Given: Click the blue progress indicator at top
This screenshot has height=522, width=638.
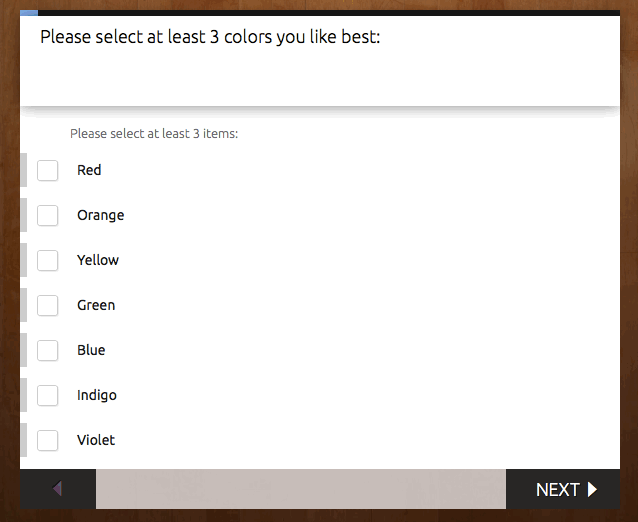Looking at the screenshot, I should [29, 13].
